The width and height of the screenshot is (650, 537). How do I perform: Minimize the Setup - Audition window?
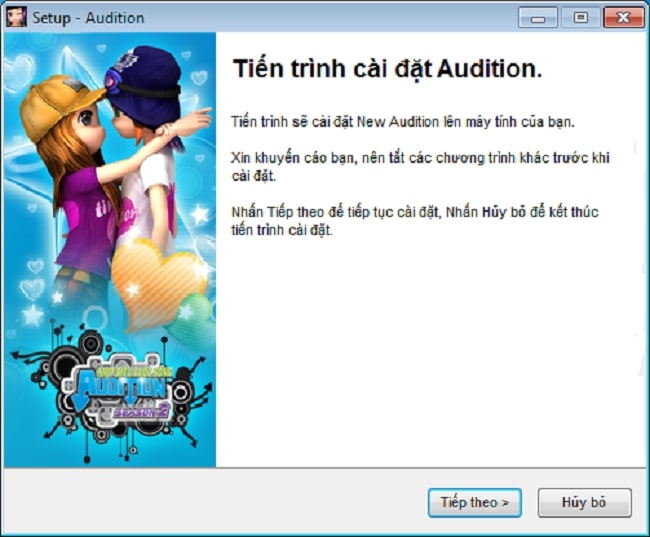(538, 17)
